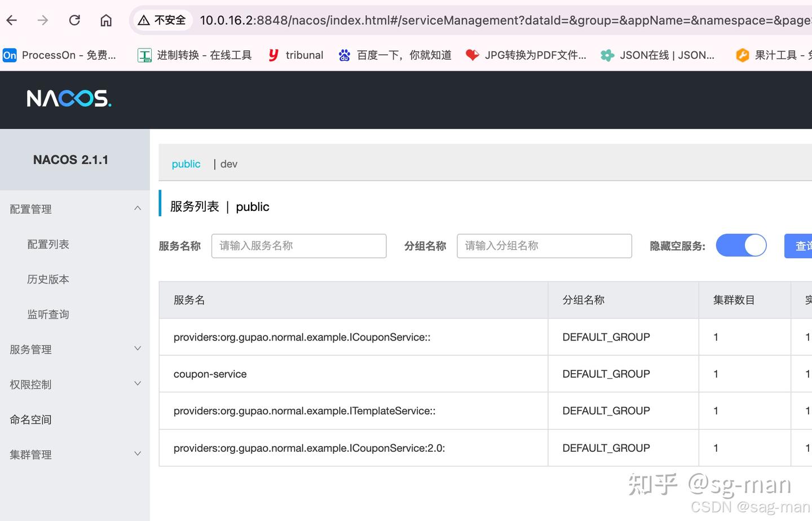Click the 服务名称 input field
This screenshot has height=521, width=812.
pos(298,245)
